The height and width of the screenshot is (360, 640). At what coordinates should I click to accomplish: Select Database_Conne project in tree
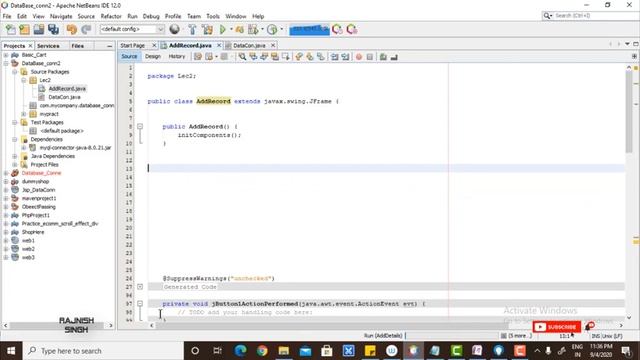click(x=41, y=173)
